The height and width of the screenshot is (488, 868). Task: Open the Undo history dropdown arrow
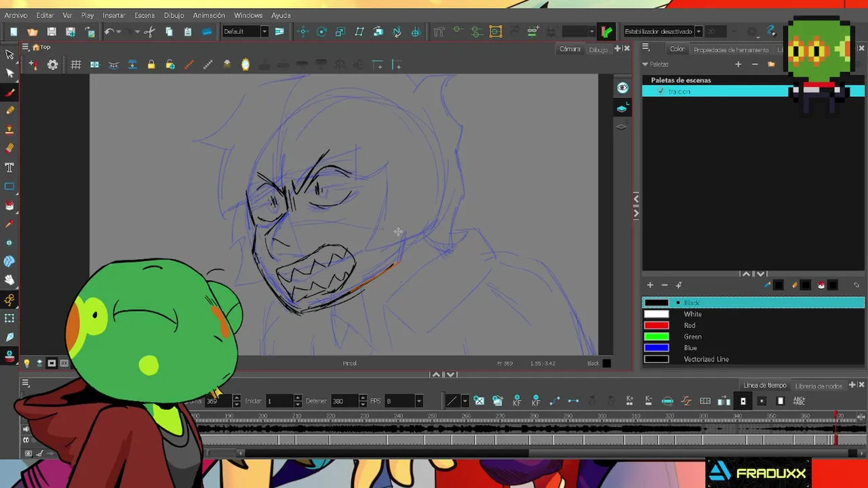coord(119,32)
